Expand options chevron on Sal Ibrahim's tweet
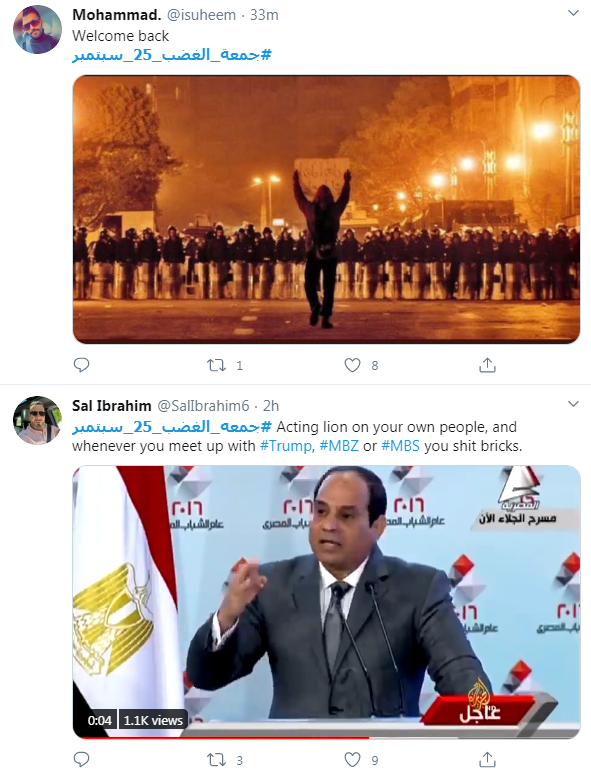Viewport: 591px width, 776px height. click(x=573, y=404)
